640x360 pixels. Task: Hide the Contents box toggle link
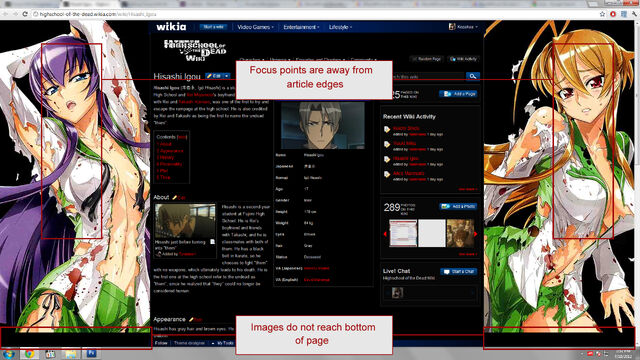coord(182,137)
